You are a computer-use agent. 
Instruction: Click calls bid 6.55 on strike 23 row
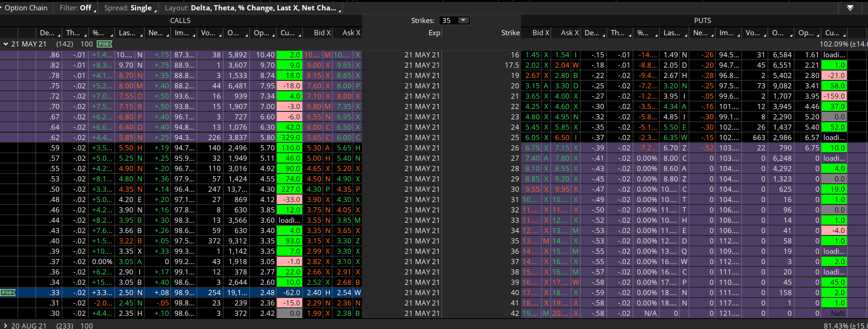coord(314,117)
